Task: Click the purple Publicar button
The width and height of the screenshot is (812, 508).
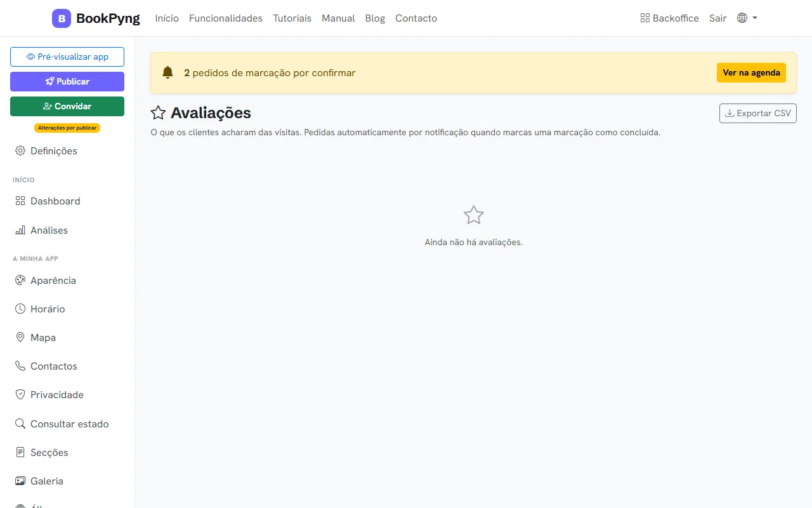Action: (67, 81)
